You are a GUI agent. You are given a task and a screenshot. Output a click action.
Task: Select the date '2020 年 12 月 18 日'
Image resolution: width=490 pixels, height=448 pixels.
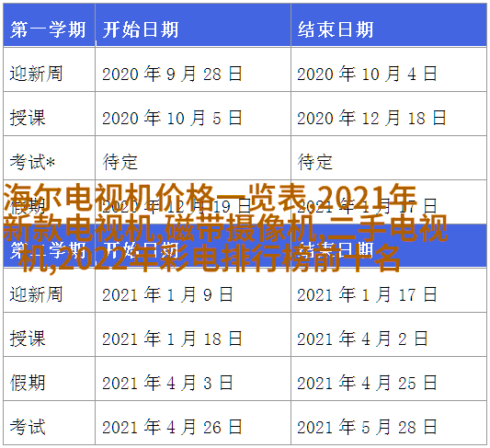point(371,118)
